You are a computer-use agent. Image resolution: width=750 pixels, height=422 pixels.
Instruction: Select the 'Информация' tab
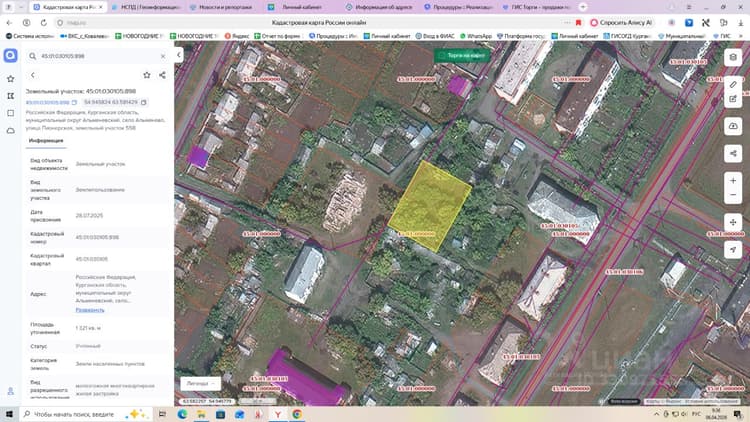46,141
